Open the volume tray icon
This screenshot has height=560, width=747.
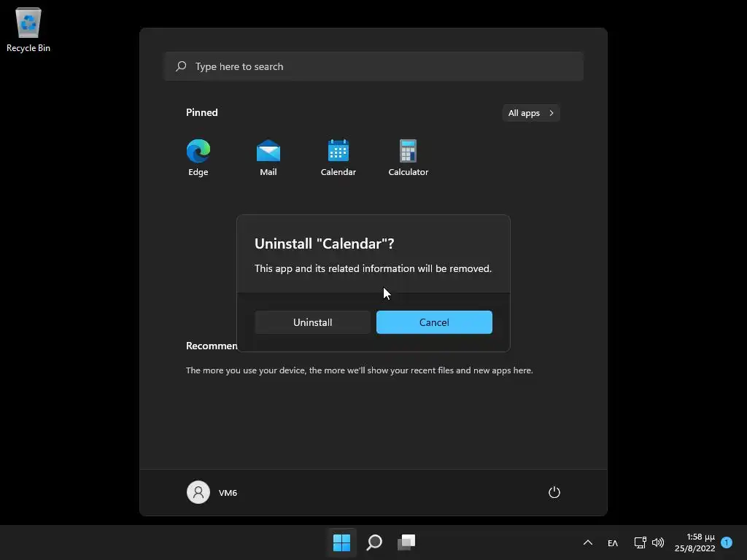pyautogui.click(x=658, y=542)
